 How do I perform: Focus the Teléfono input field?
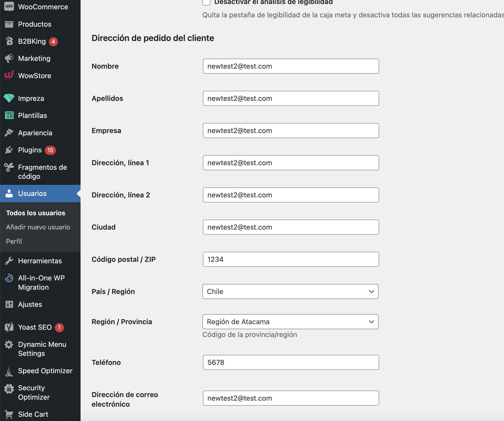point(291,362)
